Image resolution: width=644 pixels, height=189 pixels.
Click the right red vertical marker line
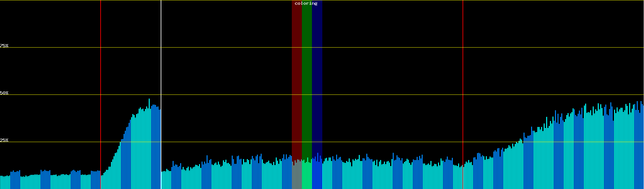pos(463,63)
